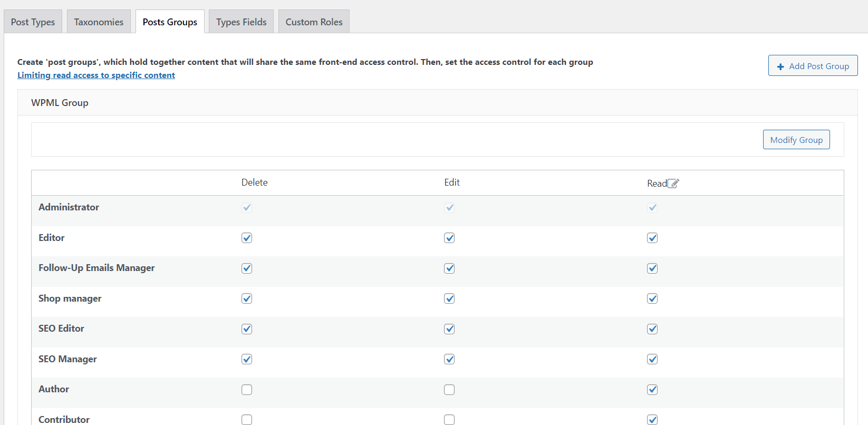Toggle Delete for Follow-Up Emails Manager
Image resolution: width=868 pixels, height=425 pixels.
247,268
